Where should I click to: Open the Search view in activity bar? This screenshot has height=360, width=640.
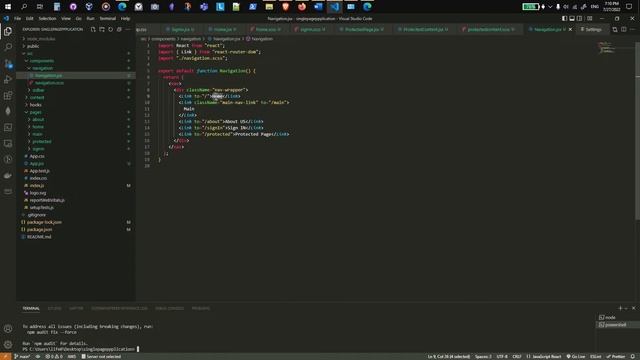click(8, 47)
